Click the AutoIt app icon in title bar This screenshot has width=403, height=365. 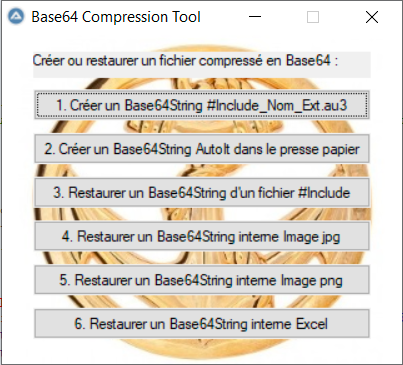[x=16, y=17]
